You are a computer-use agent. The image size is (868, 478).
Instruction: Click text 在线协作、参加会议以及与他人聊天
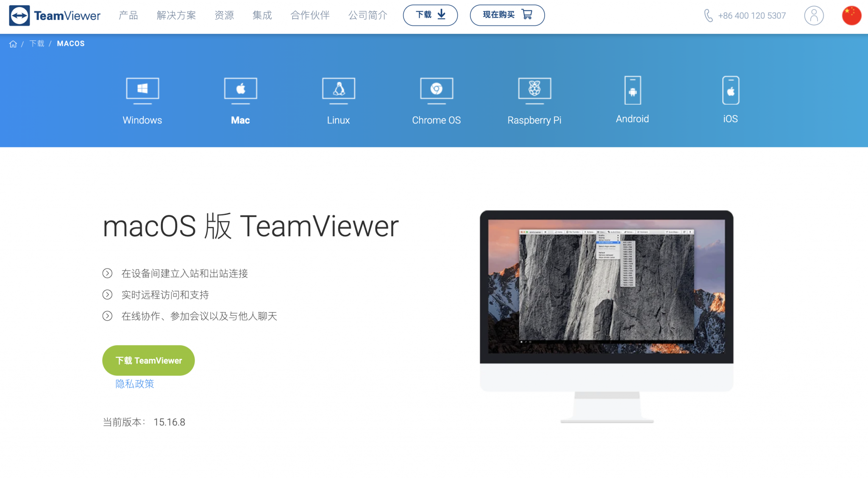tap(199, 316)
